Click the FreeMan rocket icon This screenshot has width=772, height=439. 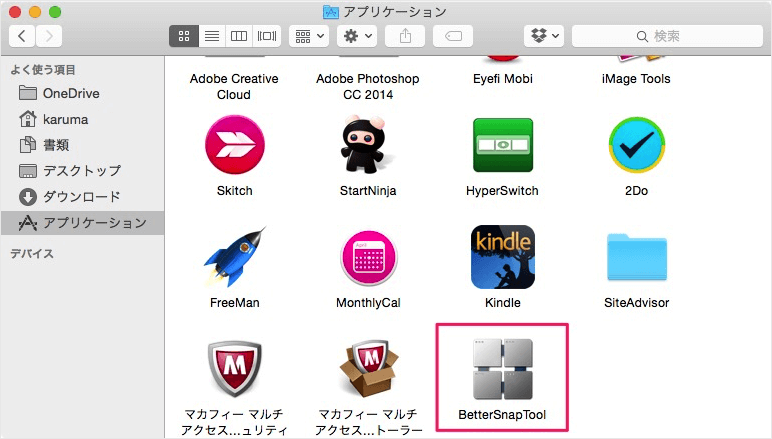click(x=235, y=257)
